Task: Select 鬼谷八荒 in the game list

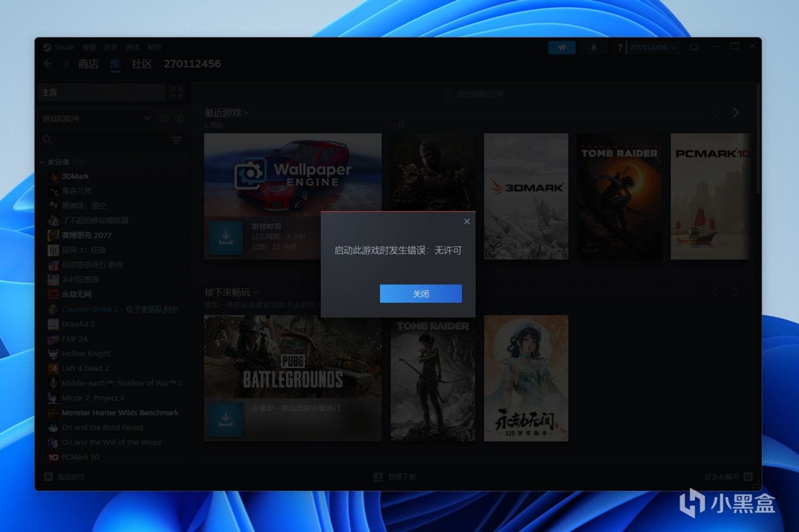Action: (x=76, y=191)
